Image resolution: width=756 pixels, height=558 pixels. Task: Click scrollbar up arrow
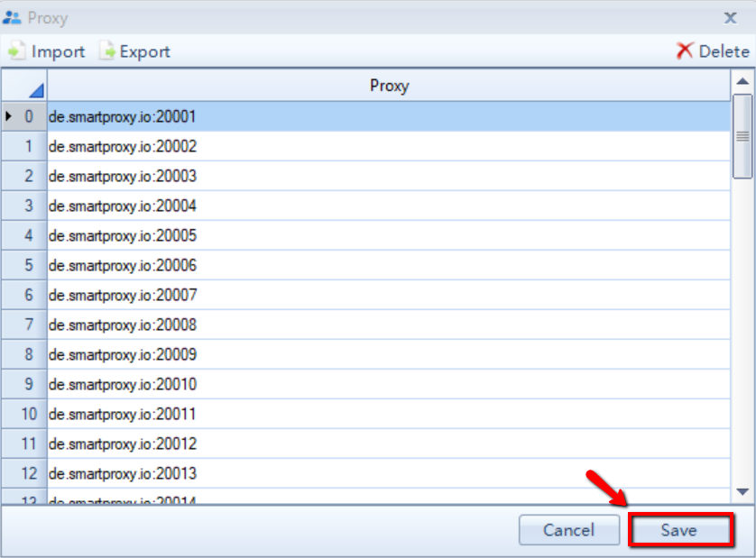click(x=742, y=81)
